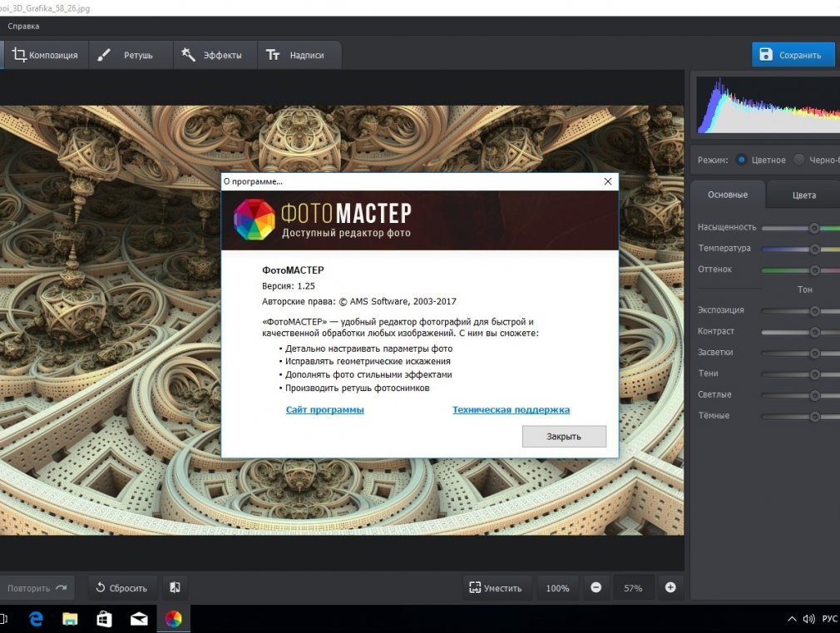Open the Эффекты tab
Image resolution: width=840 pixels, height=633 pixels.
[x=212, y=55]
